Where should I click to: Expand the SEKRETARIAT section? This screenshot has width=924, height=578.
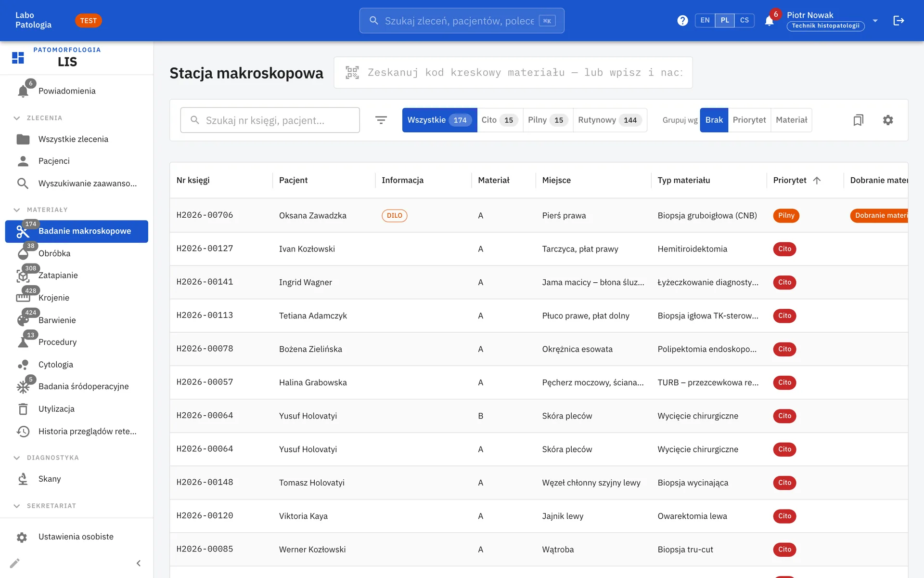click(x=17, y=506)
